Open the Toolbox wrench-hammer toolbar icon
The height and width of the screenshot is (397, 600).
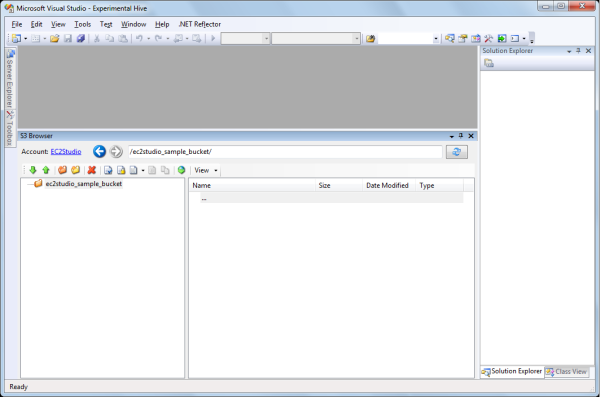(489, 38)
